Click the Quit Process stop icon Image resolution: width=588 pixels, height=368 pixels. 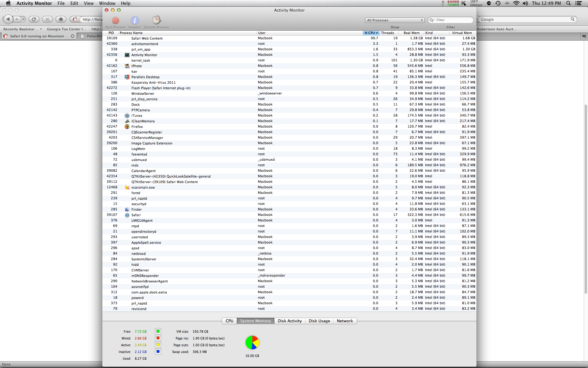pos(115,20)
